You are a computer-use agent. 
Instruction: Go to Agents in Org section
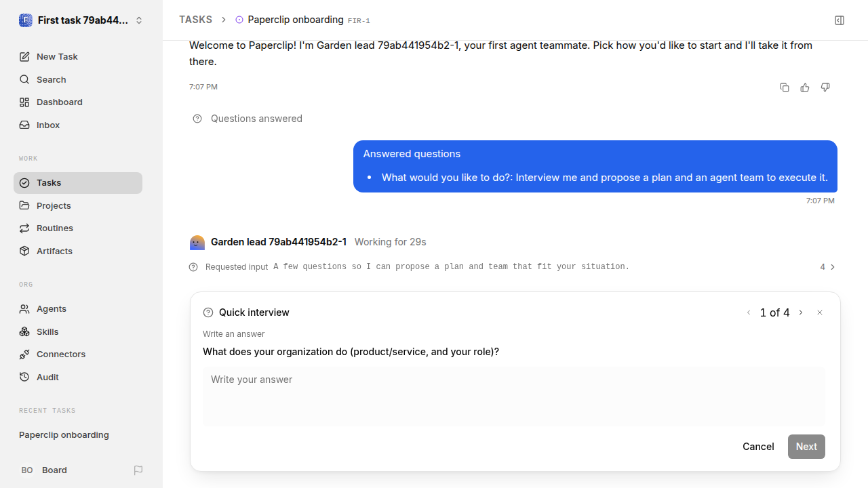pyautogui.click(x=78, y=309)
